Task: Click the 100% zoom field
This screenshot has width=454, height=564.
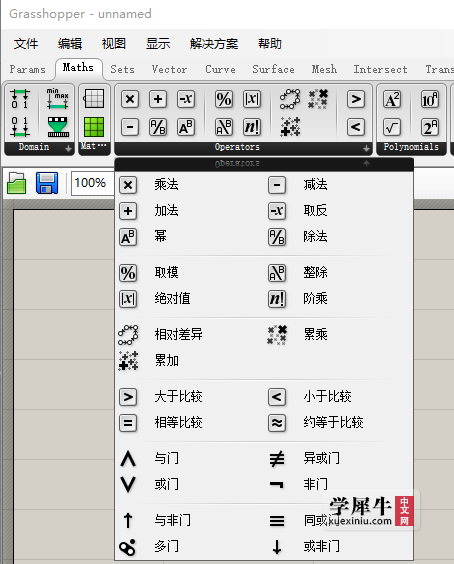Action: coord(93,183)
